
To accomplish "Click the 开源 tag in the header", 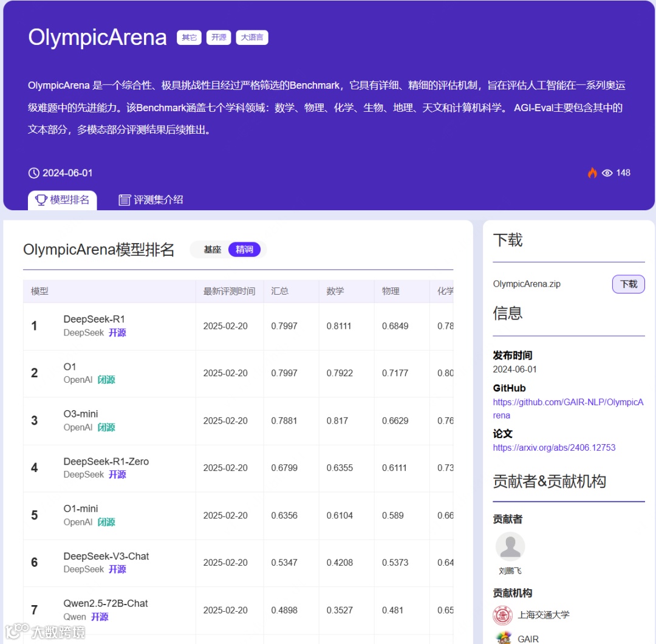I will point(219,37).
